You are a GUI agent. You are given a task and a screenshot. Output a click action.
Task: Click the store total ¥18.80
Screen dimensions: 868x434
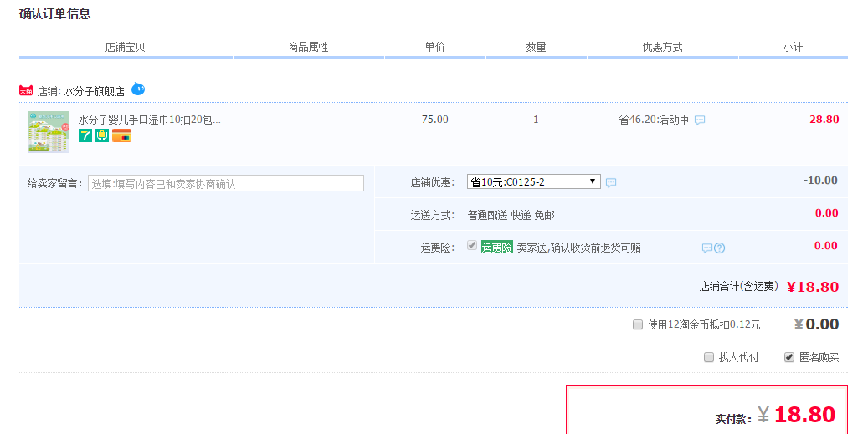tap(813, 286)
